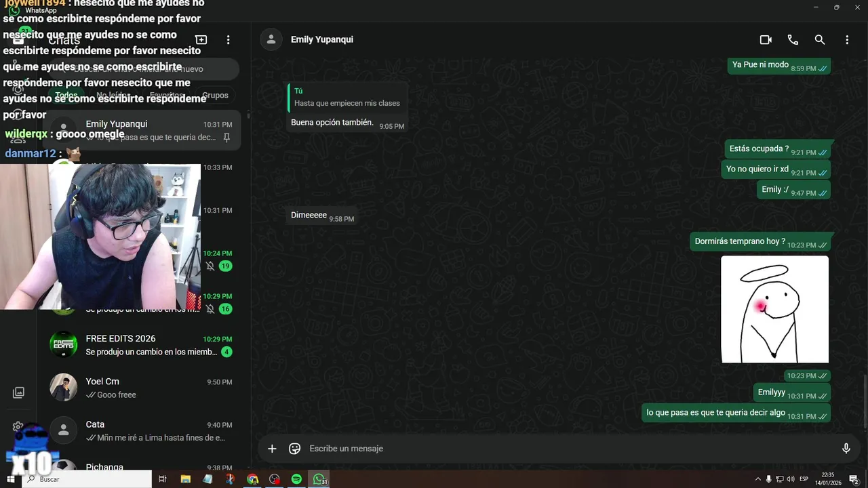This screenshot has height=488, width=868.
Task: Open Spotify from the taskbar
Action: [x=296, y=479]
